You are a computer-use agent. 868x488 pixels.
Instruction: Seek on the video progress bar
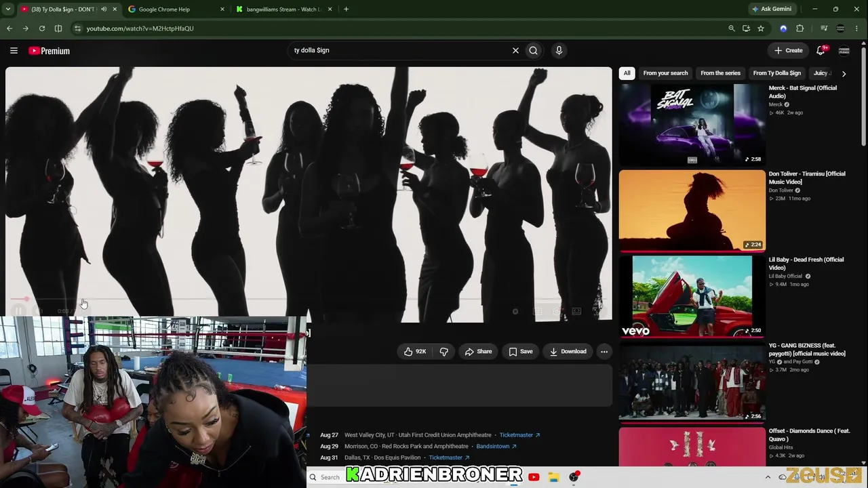point(309,299)
